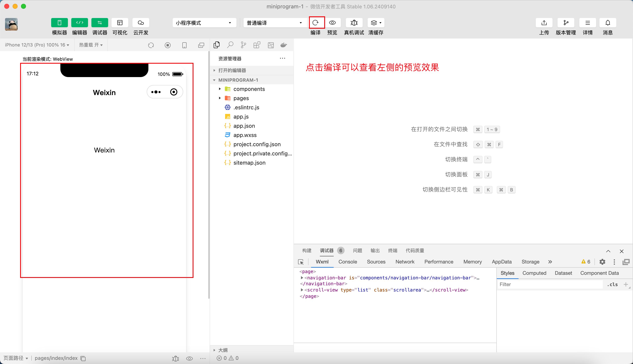Click the .cls button in Styles
Viewport: 633px width, 364px height.
[612, 284]
